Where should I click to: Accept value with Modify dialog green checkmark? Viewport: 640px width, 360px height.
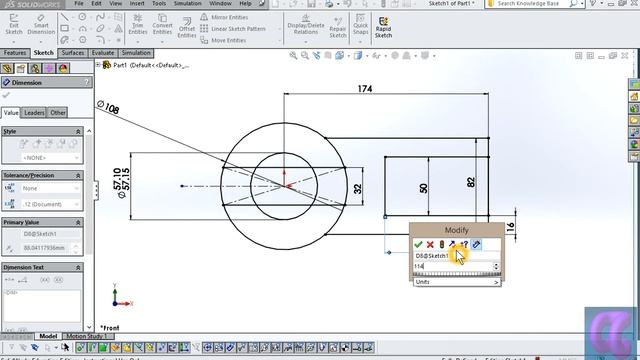pyautogui.click(x=418, y=244)
